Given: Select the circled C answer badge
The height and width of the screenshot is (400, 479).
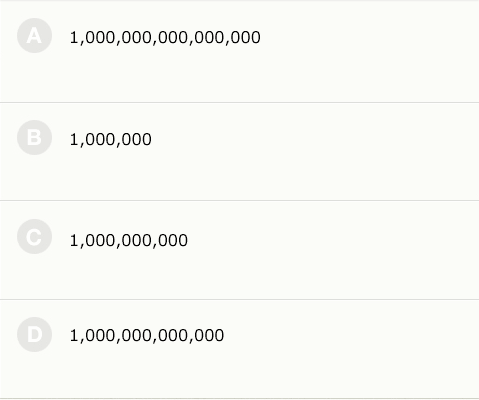Looking at the screenshot, I should [34, 237].
